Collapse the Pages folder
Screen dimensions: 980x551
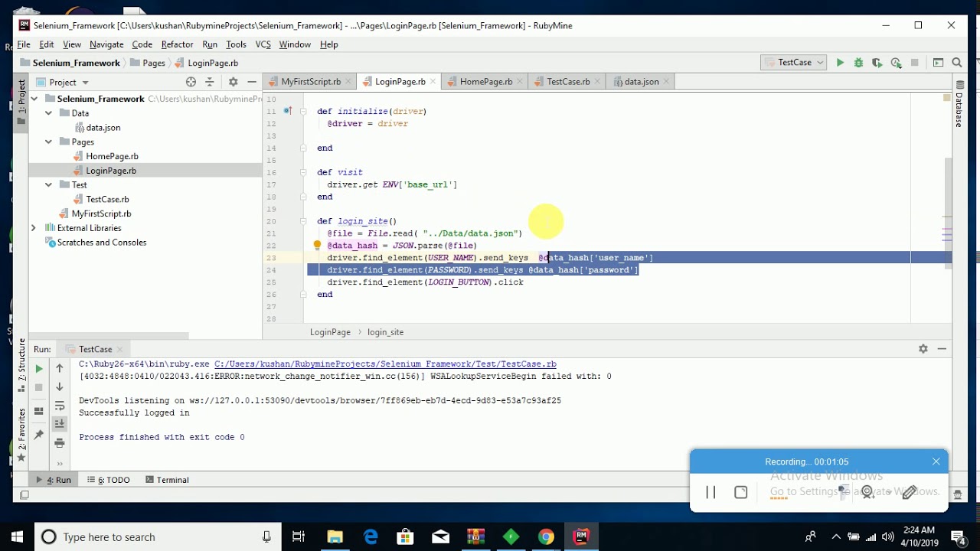[x=49, y=142]
